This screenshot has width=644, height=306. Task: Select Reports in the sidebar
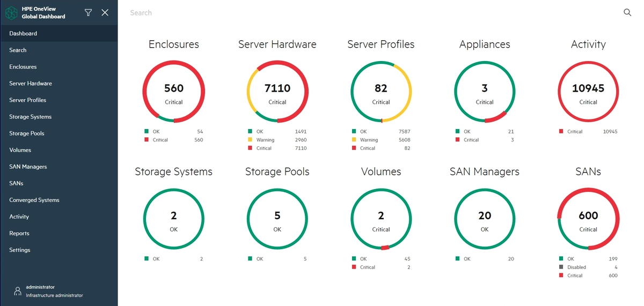(59, 233)
